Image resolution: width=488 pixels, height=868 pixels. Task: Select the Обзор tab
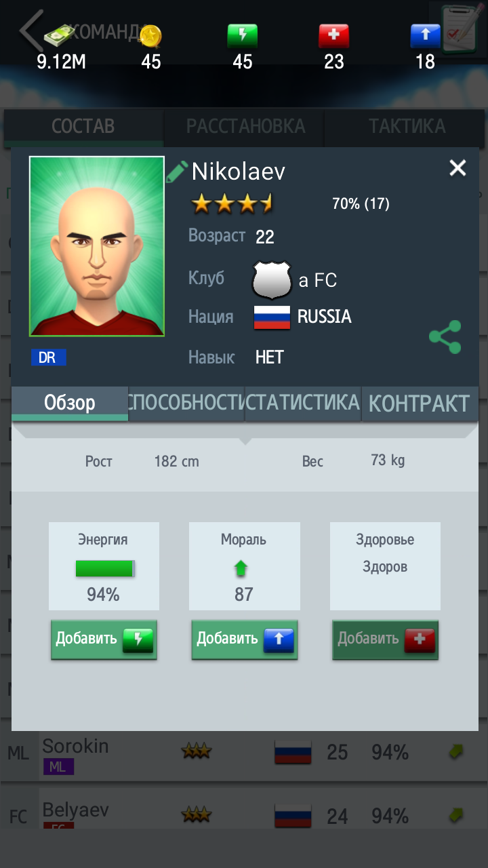tap(70, 403)
